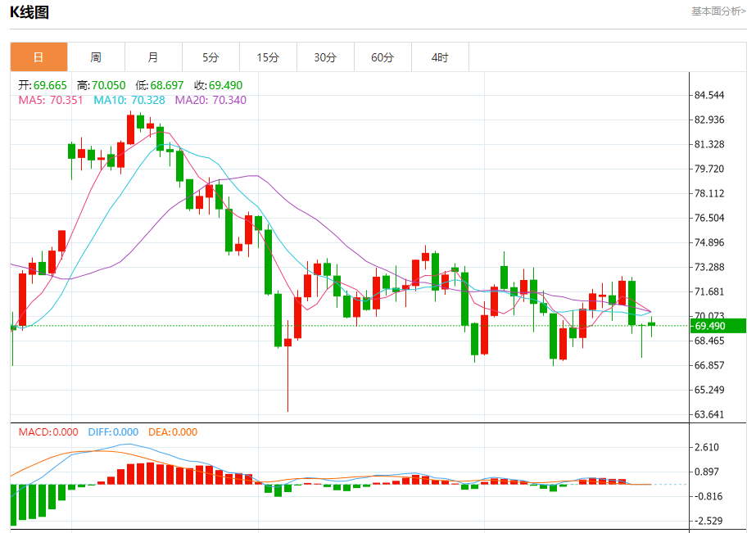Click the MA10: 70.328 indicator label
The image size is (756, 533).
(x=129, y=100)
